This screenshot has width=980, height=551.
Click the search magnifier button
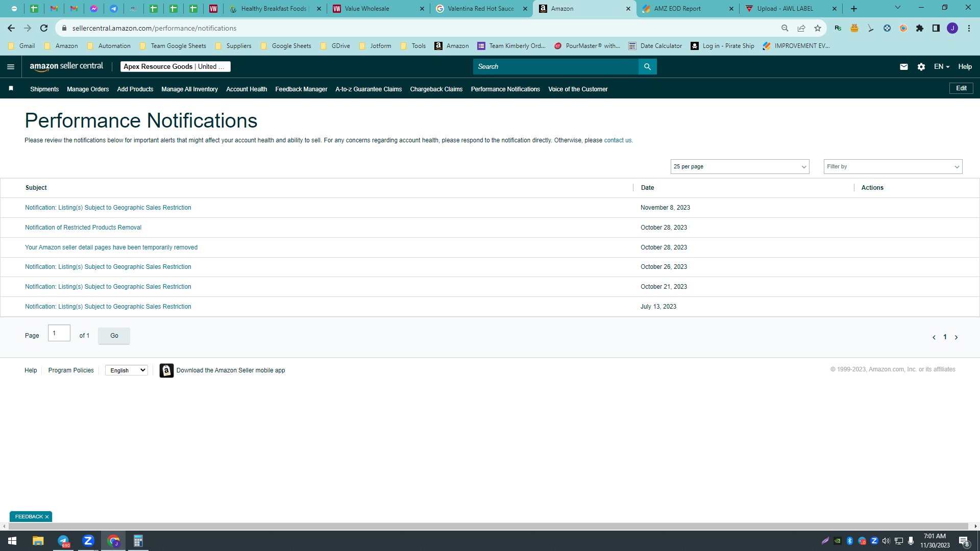click(647, 67)
